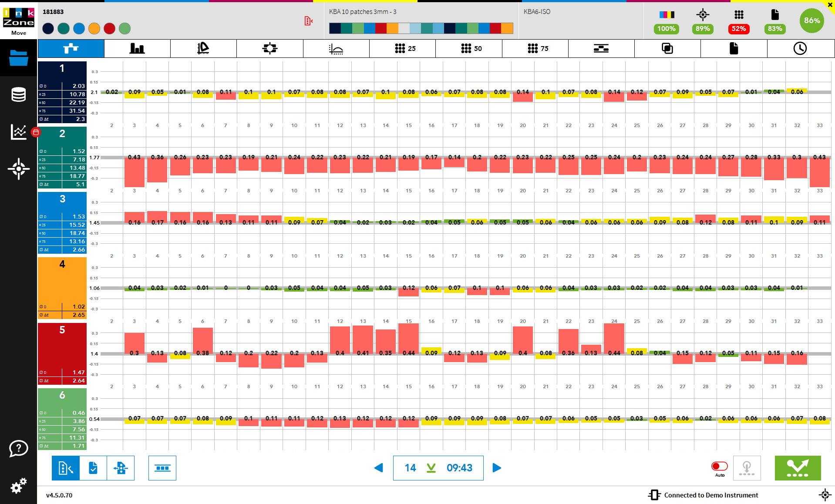The width and height of the screenshot is (835, 504).
Task: Toggle the Auto switch
Action: [720, 466]
